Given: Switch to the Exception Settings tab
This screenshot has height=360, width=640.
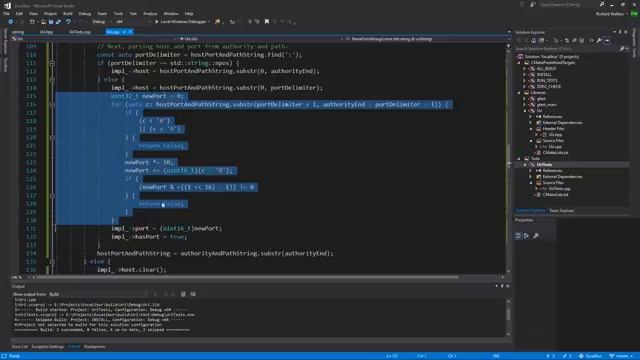Looking at the screenshot, I should 48,347.
